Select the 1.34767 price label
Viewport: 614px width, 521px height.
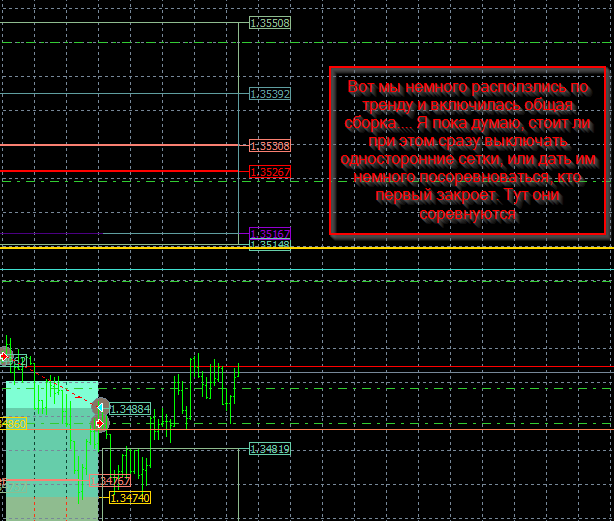tap(110, 480)
